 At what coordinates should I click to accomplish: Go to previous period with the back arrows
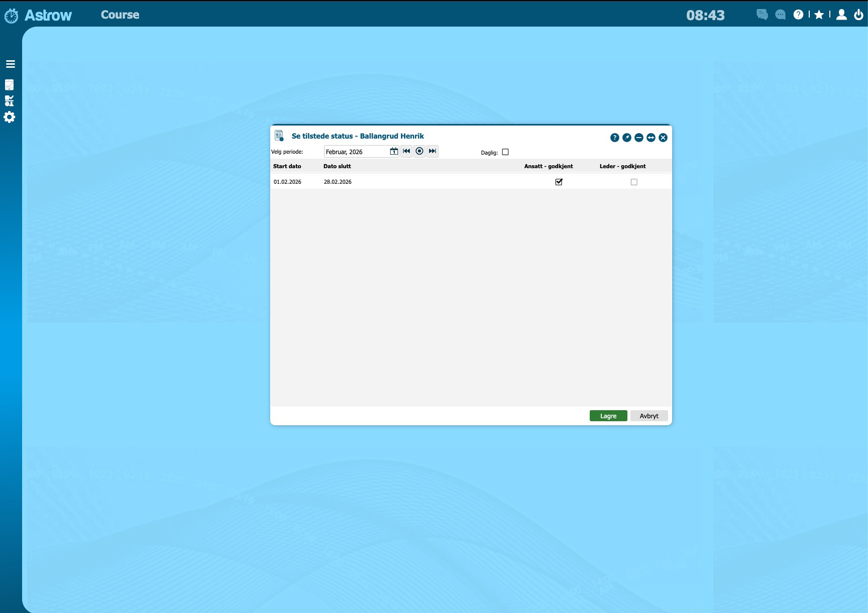406,151
